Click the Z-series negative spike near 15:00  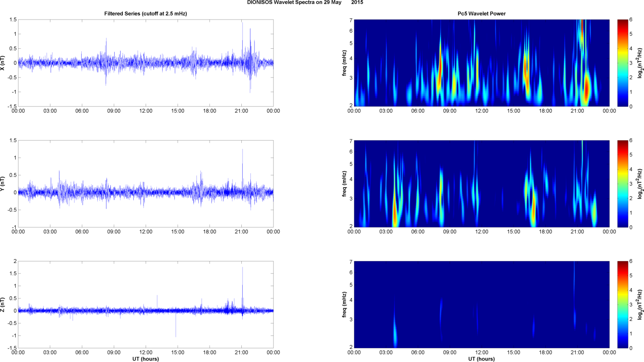pyautogui.click(x=176, y=324)
